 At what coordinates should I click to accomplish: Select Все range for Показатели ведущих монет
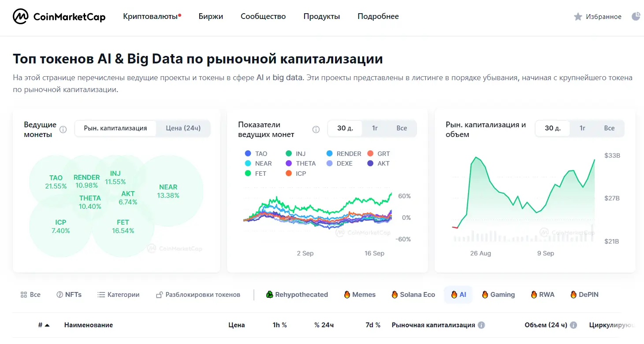(402, 128)
